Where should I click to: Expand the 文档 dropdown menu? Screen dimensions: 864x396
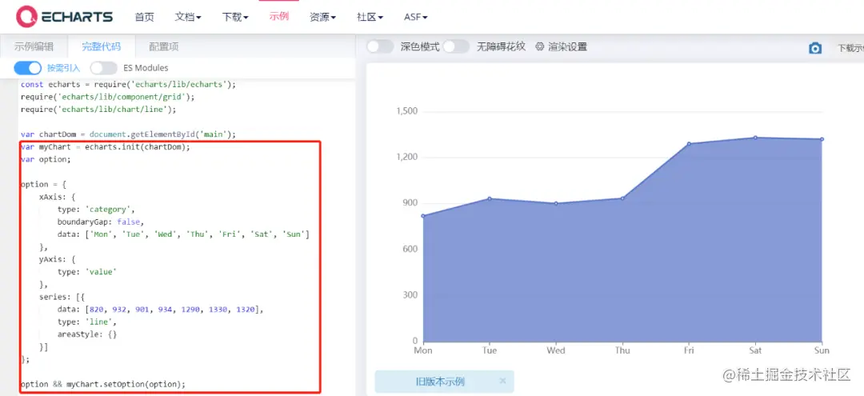(x=188, y=17)
